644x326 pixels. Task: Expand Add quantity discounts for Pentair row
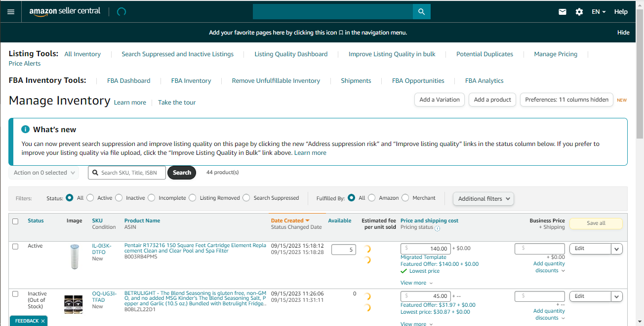(x=549, y=267)
